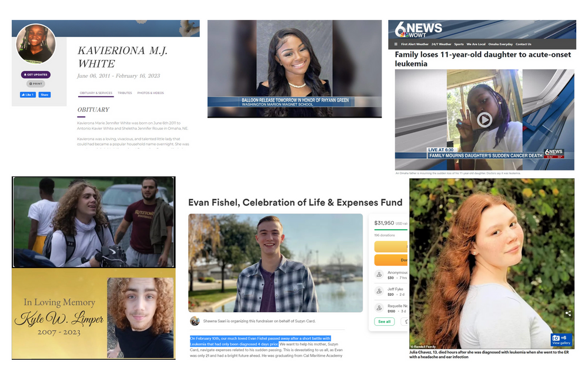Screen dimensions: 588x378
Task: Click See all donations button
Action: [385, 322]
